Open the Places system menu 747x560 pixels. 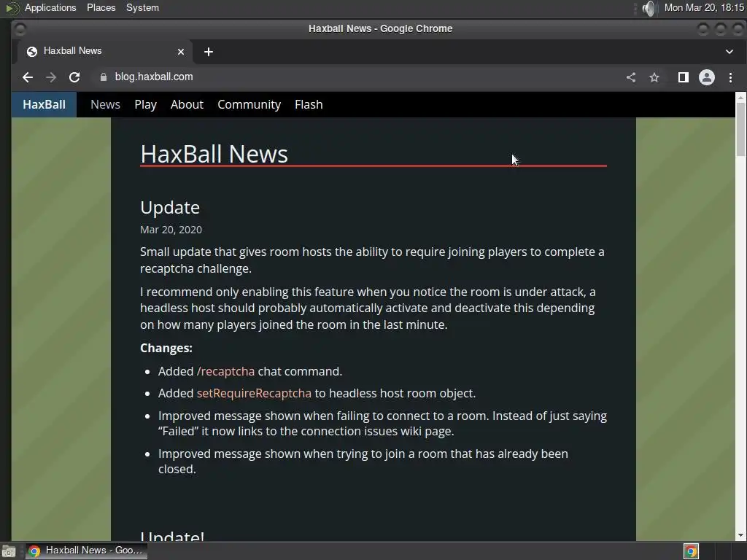(x=101, y=7)
